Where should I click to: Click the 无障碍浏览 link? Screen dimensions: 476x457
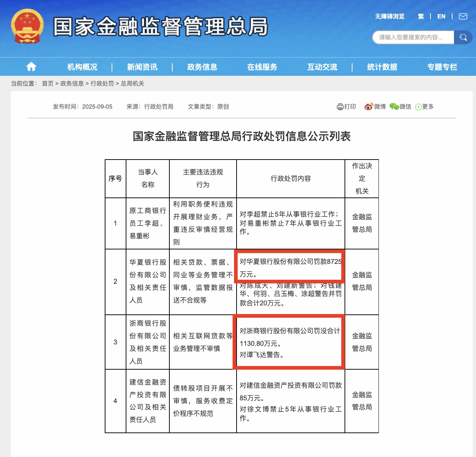(x=390, y=16)
